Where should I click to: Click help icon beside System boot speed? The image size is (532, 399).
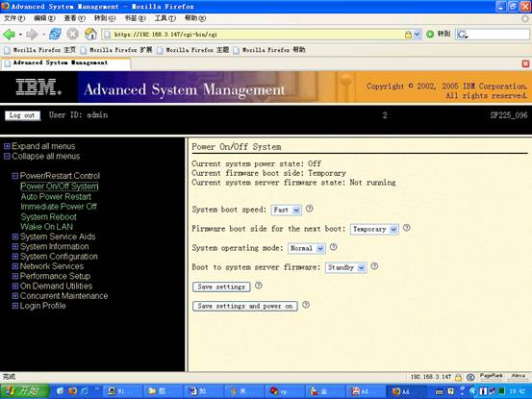[310, 209]
